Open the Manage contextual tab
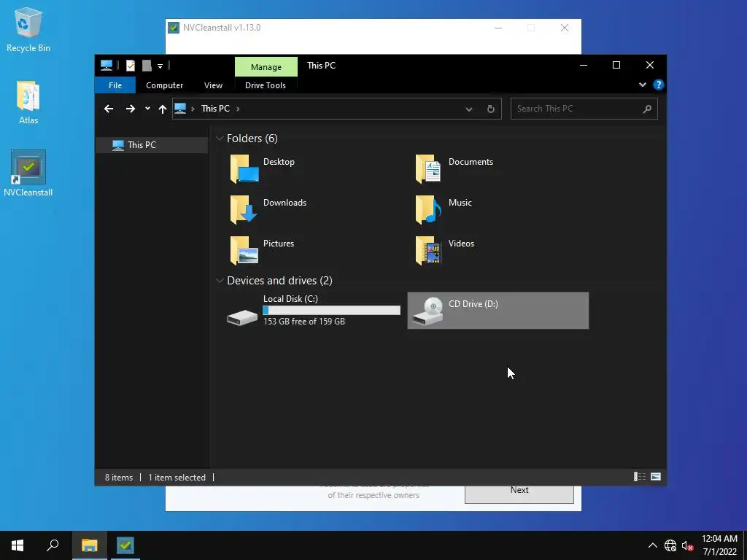 266,66
